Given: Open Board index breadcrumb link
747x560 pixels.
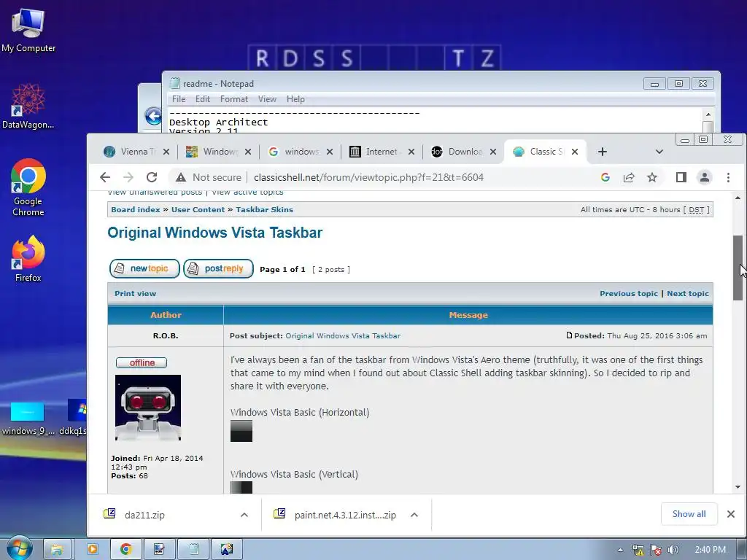Looking at the screenshot, I should coord(136,209).
